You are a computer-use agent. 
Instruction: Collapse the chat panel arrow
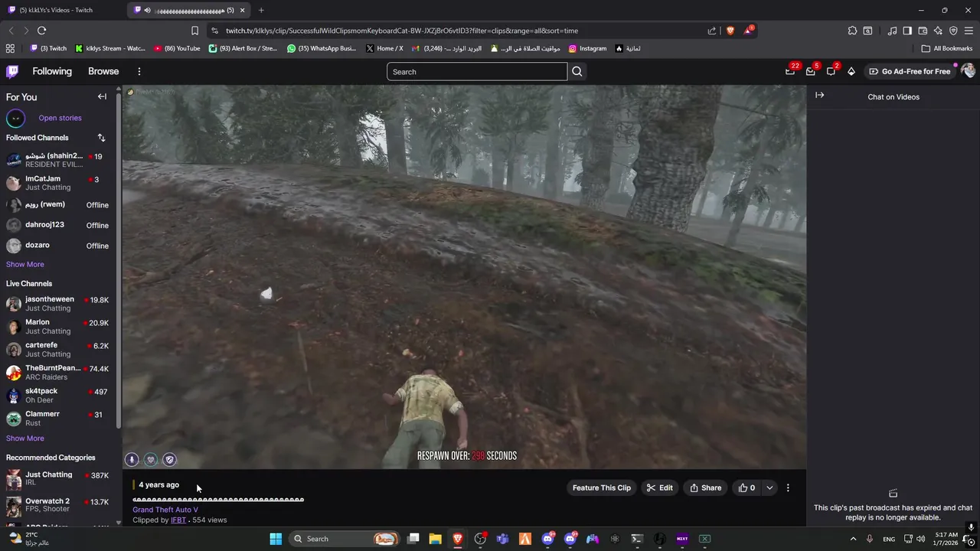coord(819,95)
